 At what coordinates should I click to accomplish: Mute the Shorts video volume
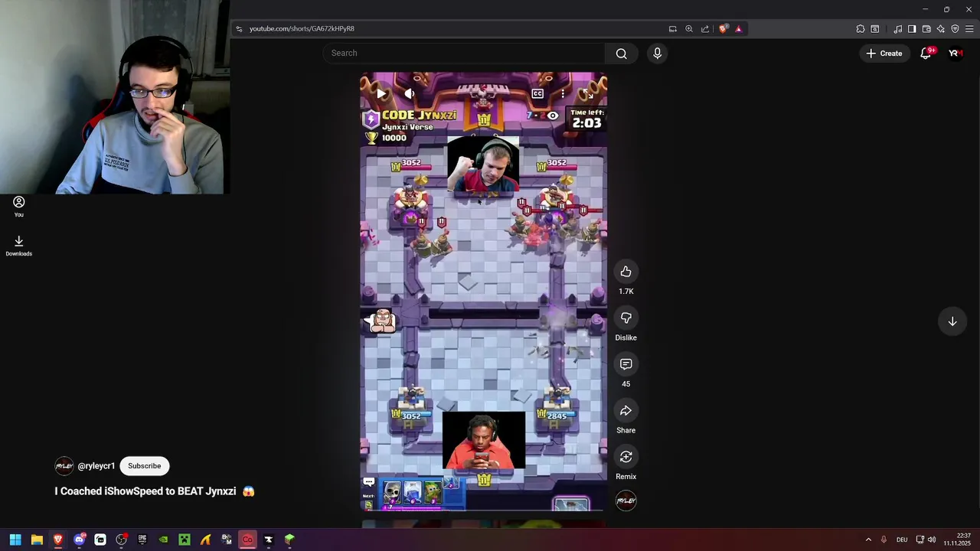410,94
